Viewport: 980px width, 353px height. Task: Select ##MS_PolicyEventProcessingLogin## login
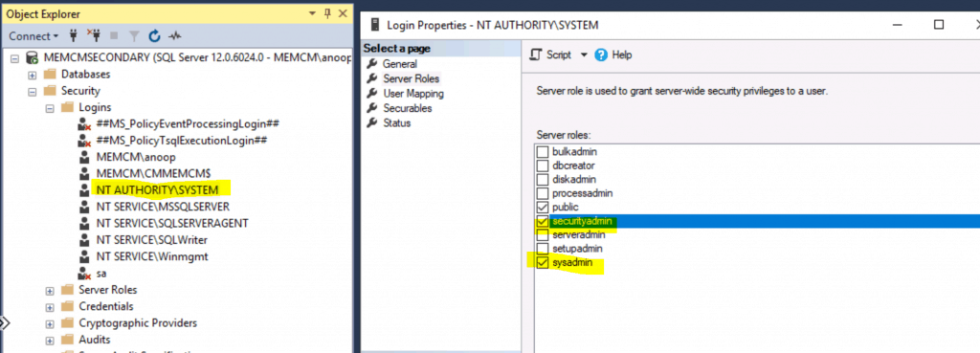click(188, 123)
